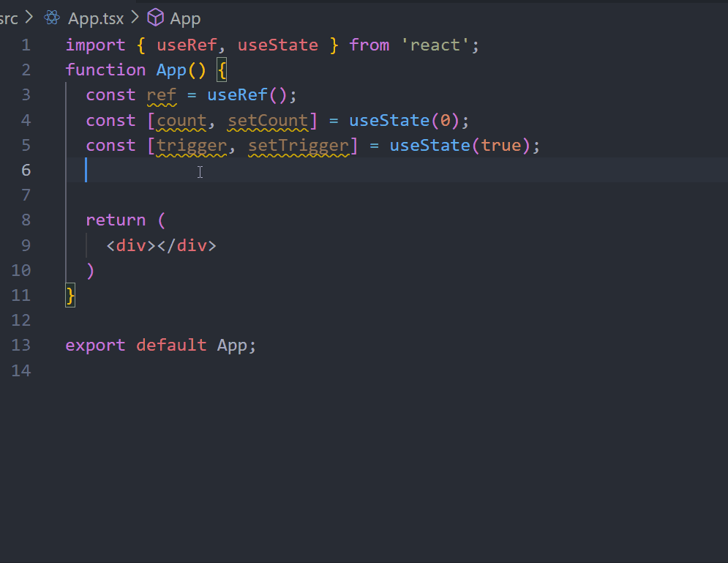Expand the App symbol breadcrumb

click(x=185, y=18)
